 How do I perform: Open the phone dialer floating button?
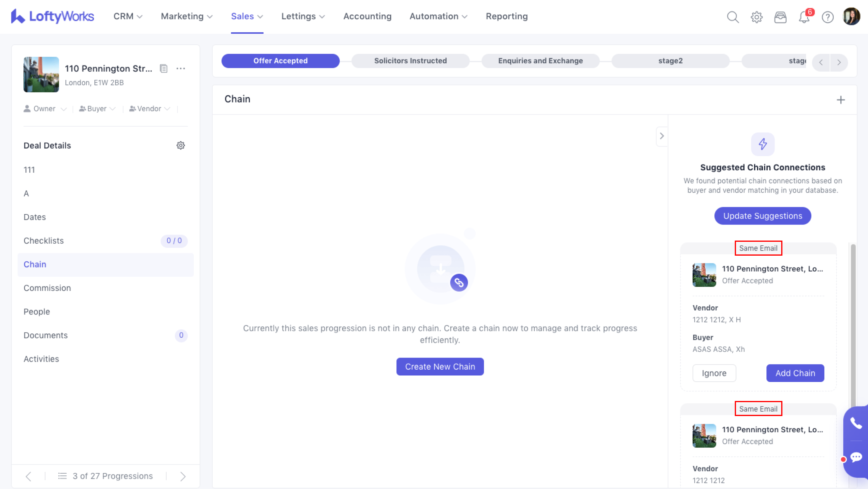(856, 423)
